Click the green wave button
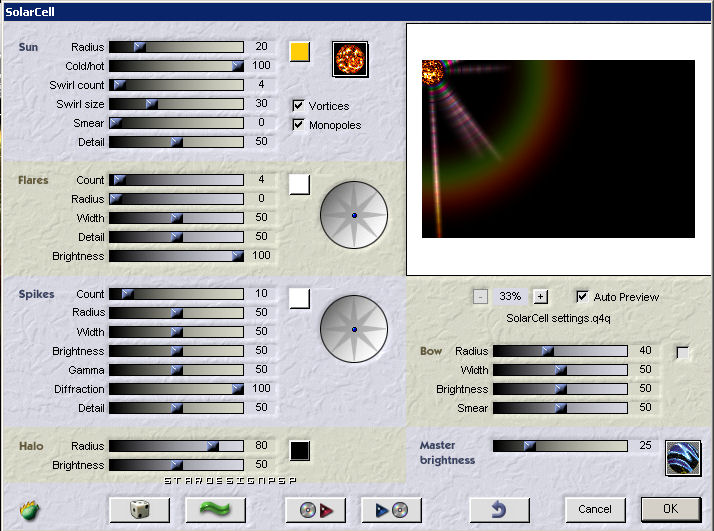714x531 pixels. [x=215, y=510]
